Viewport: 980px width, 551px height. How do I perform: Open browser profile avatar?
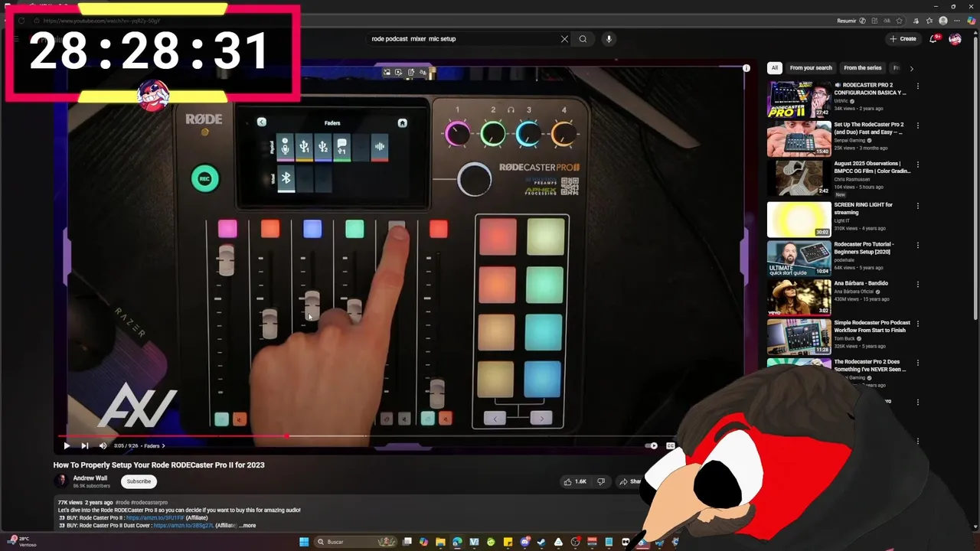(x=943, y=21)
